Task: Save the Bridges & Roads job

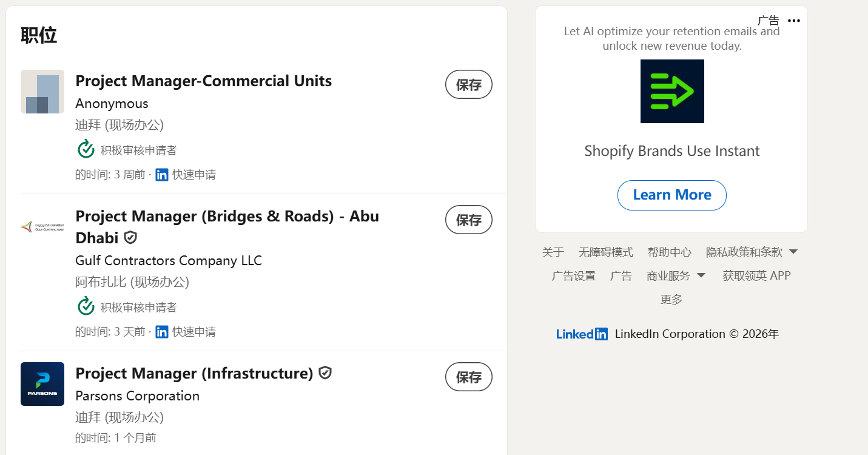Action: (x=469, y=220)
